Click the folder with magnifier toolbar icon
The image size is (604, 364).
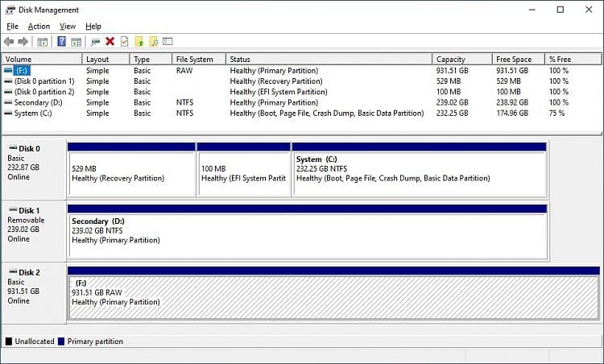[x=154, y=41]
